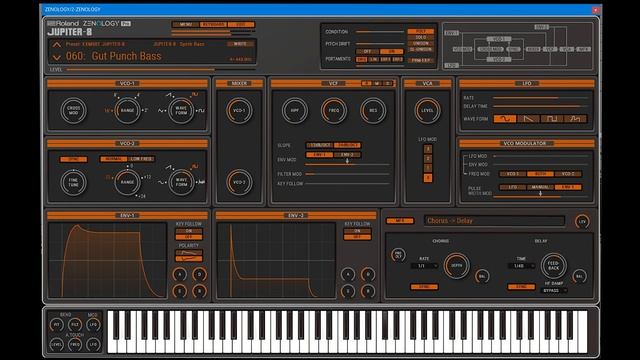Set VCO-2 to NORMAL mode
Screen dimensions: 640x360
pyautogui.click(x=113, y=159)
